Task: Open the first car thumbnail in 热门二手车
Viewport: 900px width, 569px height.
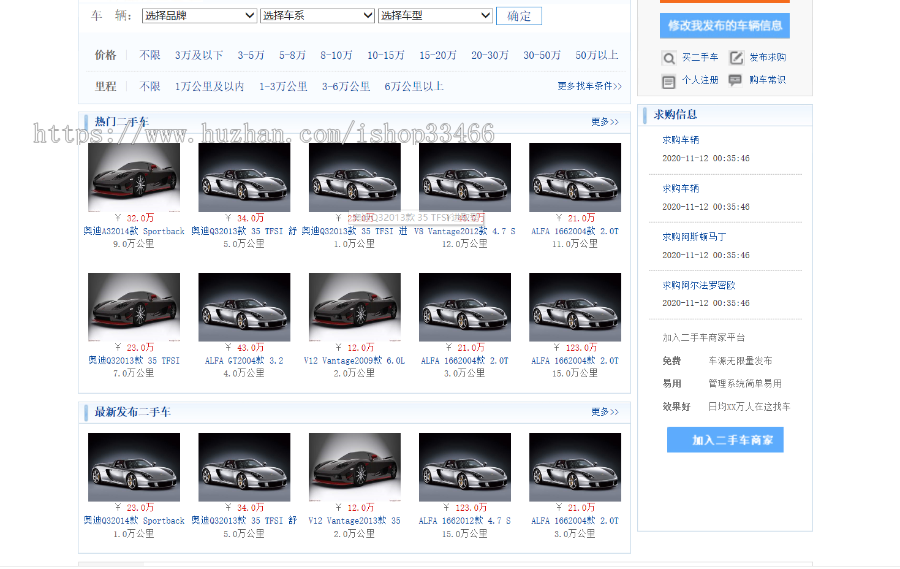Action: pyautogui.click(x=134, y=177)
